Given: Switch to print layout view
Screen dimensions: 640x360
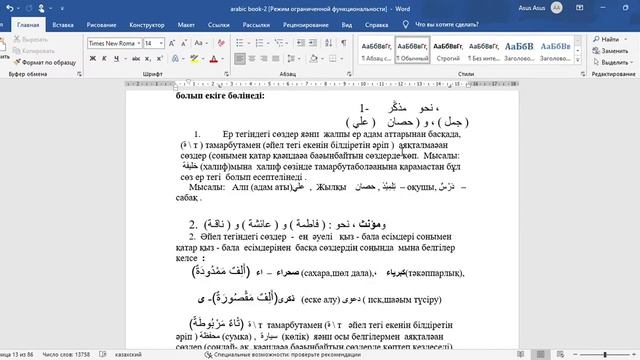Looking at the screenshot, I should point(540,355).
